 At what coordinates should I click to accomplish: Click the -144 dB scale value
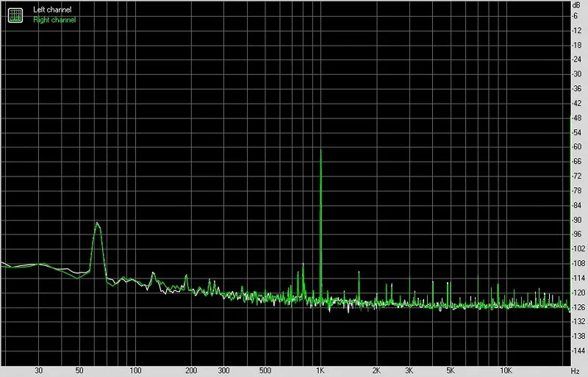tap(578, 351)
